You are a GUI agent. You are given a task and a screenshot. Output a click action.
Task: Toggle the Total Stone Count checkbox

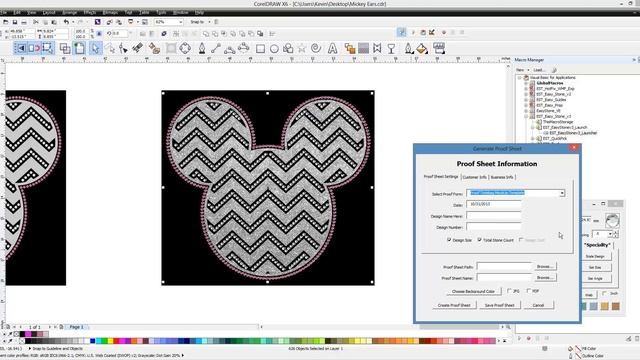click(479, 240)
